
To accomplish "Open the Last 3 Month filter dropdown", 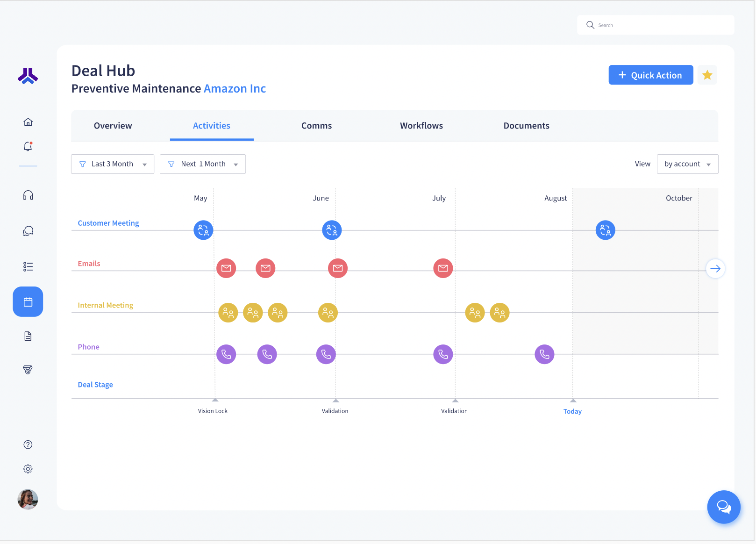I will 112,164.
